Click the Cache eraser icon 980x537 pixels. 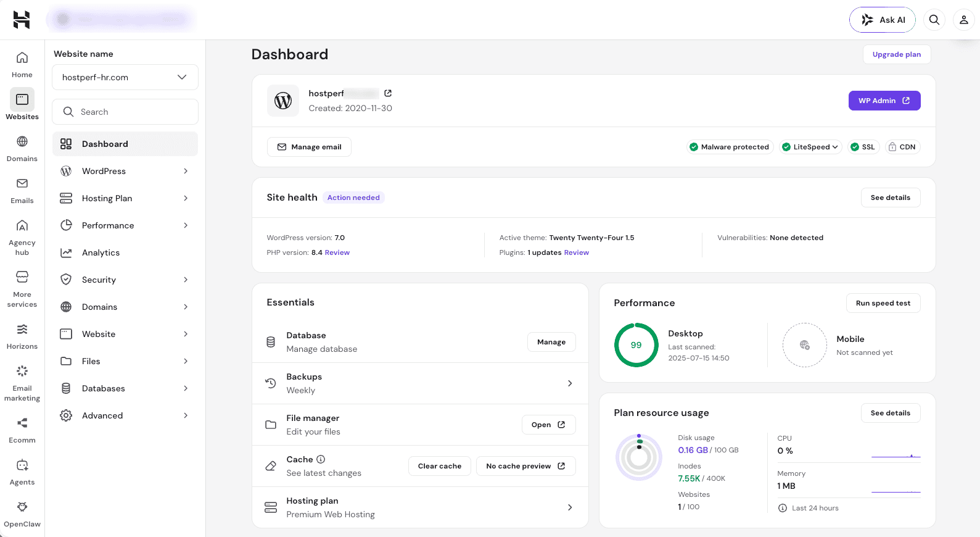[271, 466]
